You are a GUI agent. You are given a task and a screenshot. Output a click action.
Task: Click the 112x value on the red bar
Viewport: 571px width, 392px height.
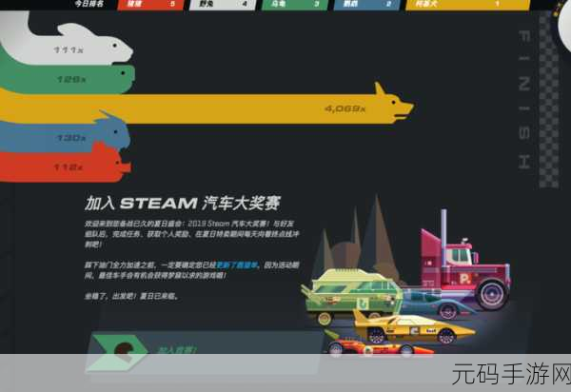coord(69,167)
